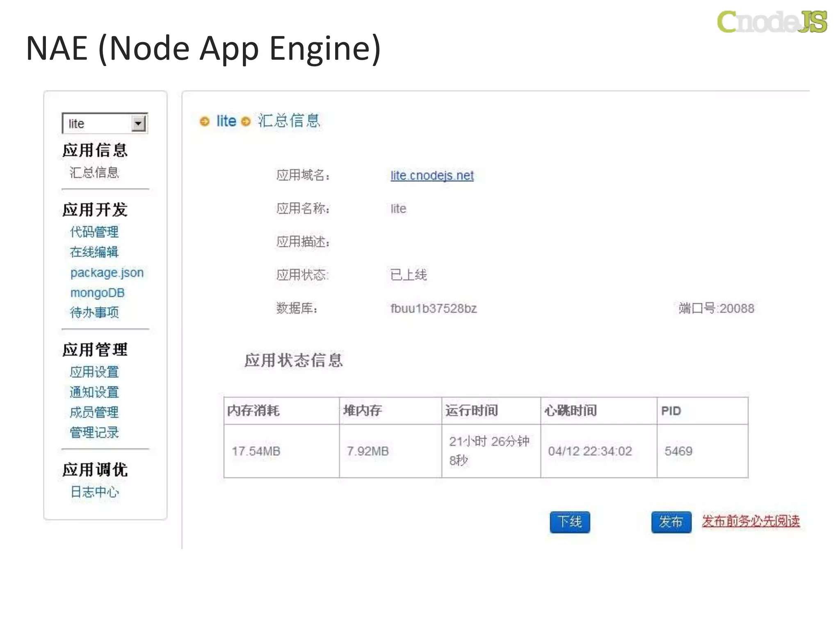The image size is (840, 630).
Task: Click the orange arrow icon before lite breadcrumb
Action: (204, 121)
